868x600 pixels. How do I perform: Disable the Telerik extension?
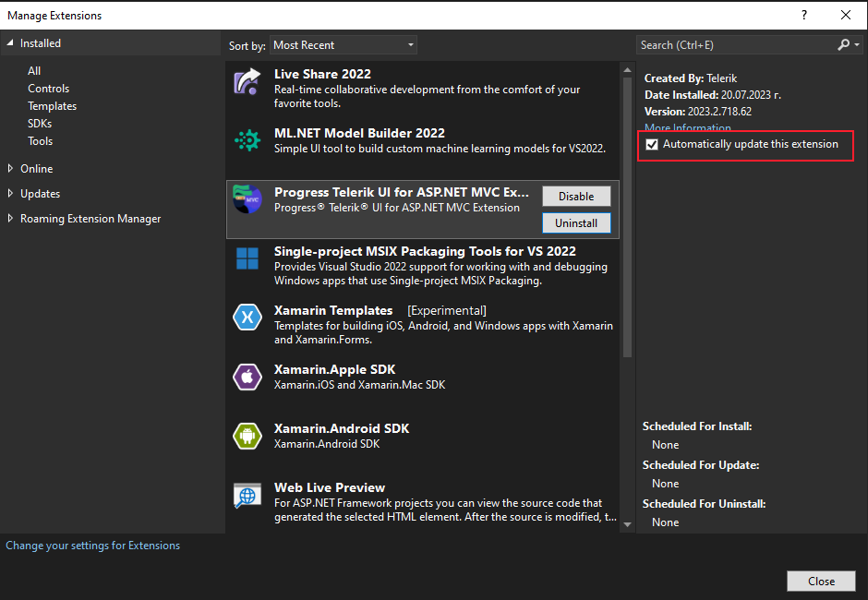(575, 196)
